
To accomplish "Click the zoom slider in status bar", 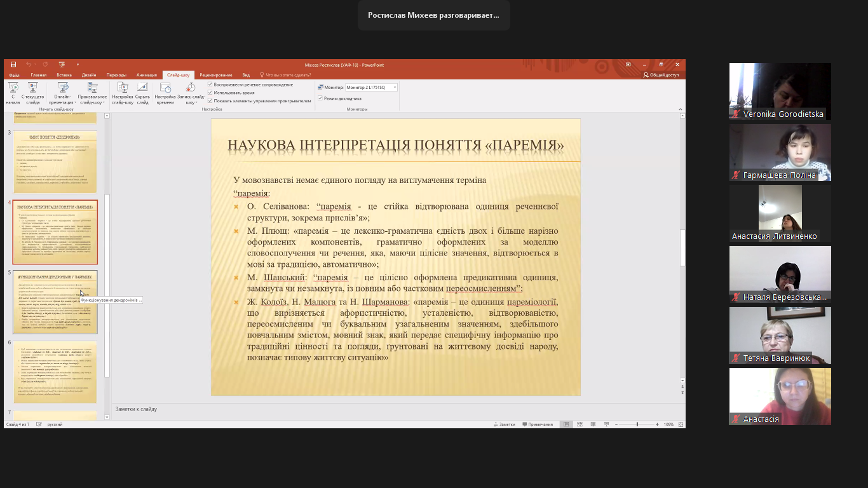I will [637, 424].
